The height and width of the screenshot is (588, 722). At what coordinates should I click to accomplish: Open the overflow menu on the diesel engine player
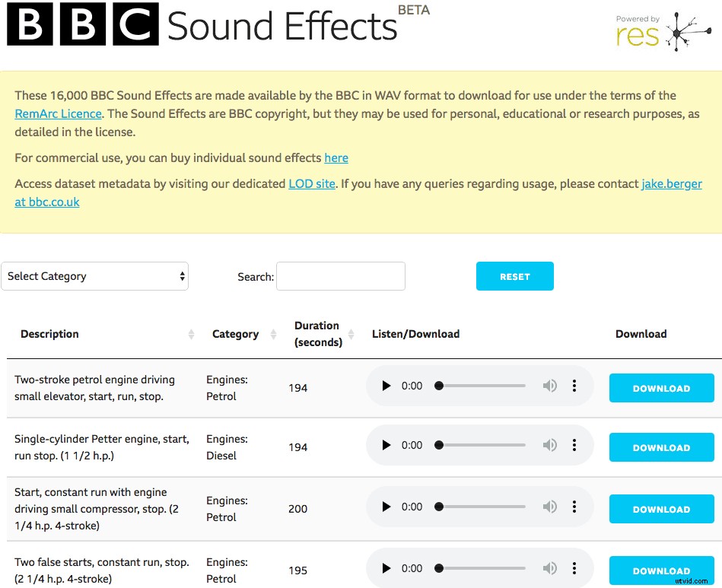[x=574, y=445]
